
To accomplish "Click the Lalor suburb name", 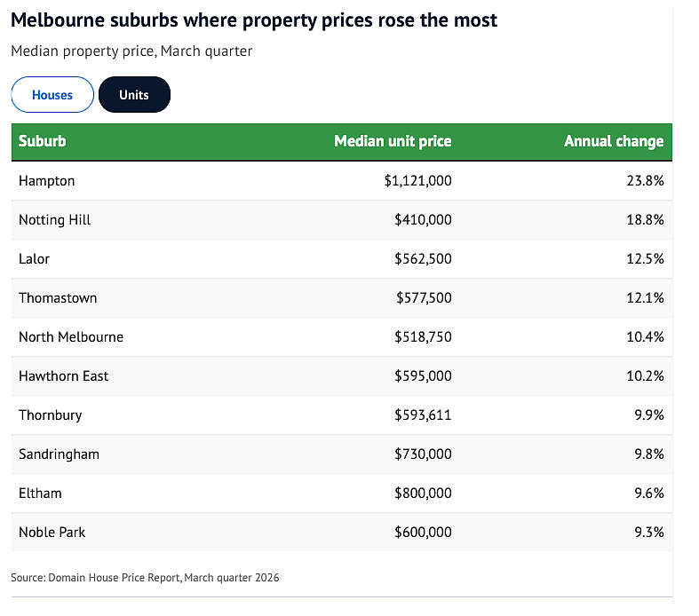I will pos(34,259).
